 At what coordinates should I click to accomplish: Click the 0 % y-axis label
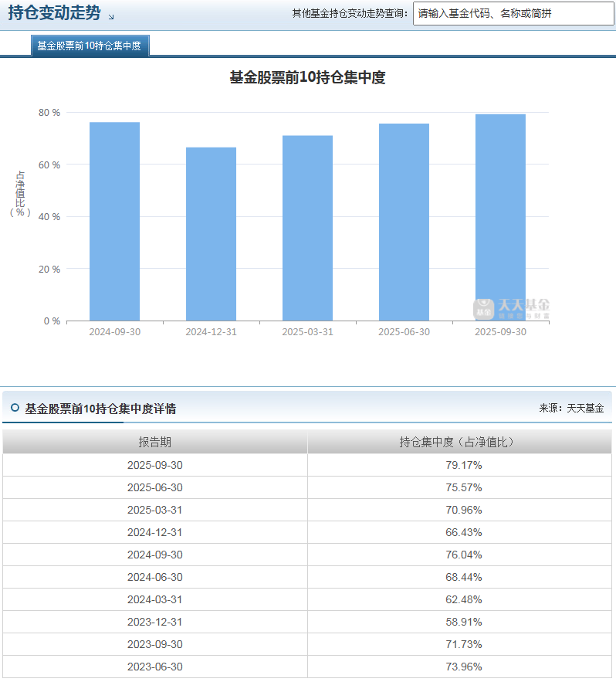[x=52, y=321]
